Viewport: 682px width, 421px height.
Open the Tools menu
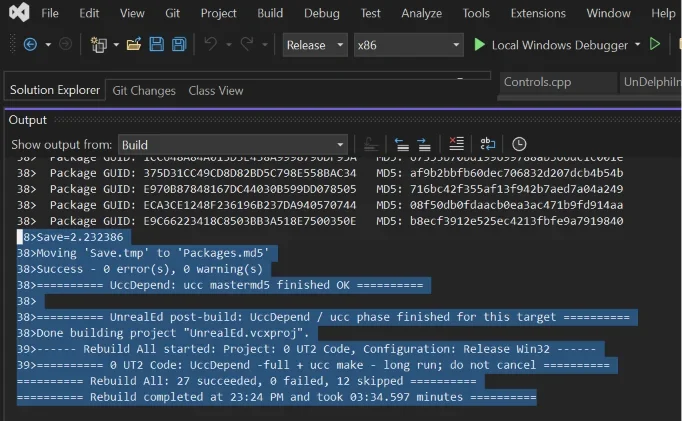click(476, 13)
